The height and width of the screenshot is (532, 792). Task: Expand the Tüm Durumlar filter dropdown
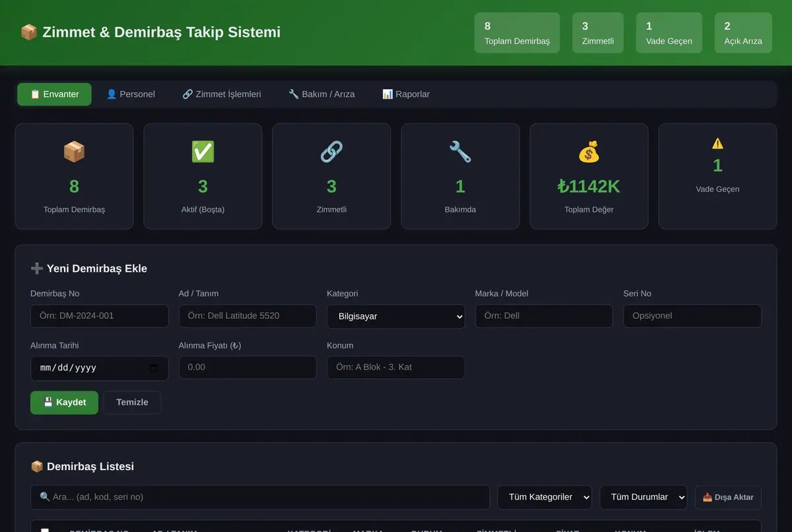(x=643, y=497)
